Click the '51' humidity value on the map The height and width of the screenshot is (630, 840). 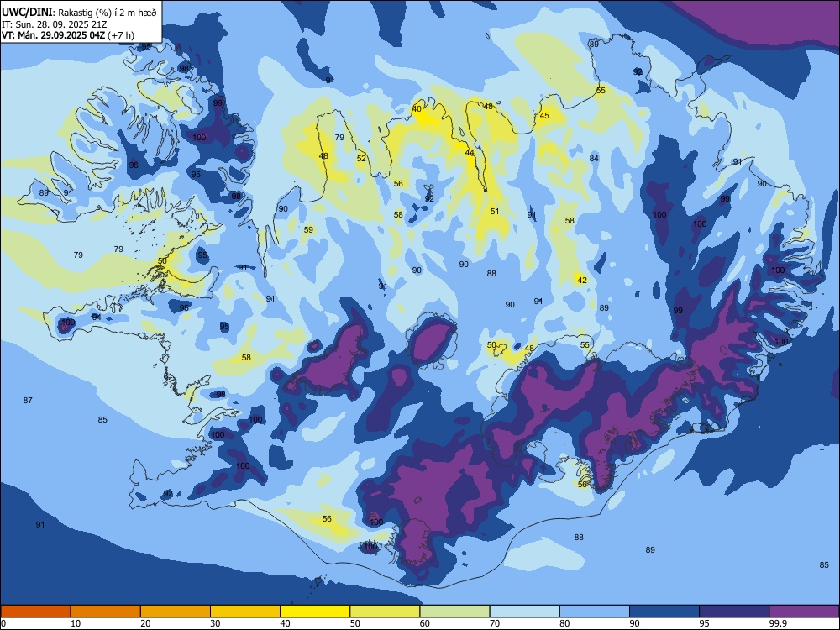[495, 211]
